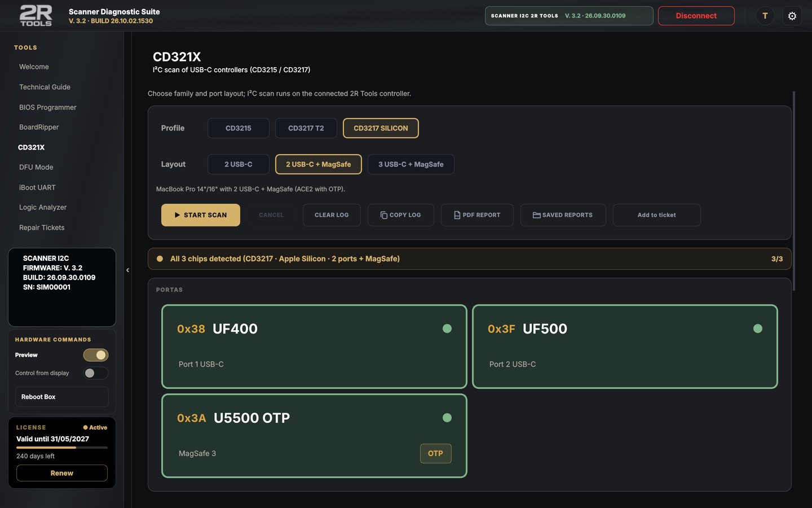Click the UF400 green status dot
The width and height of the screenshot is (812, 508).
tap(447, 329)
